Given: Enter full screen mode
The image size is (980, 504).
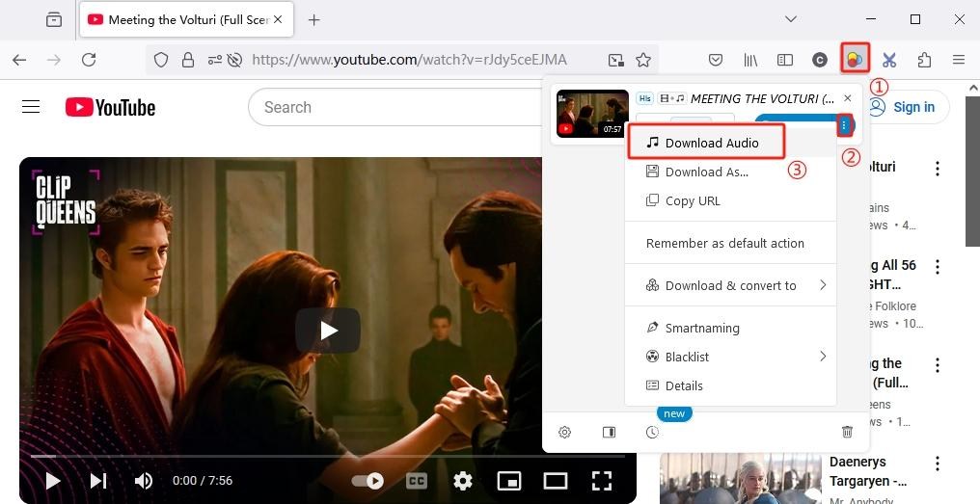Looking at the screenshot, I should point(601,480).
